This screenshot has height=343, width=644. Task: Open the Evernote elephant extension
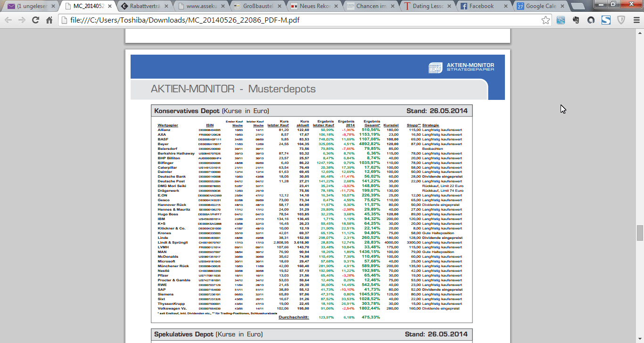pos(576,20)
